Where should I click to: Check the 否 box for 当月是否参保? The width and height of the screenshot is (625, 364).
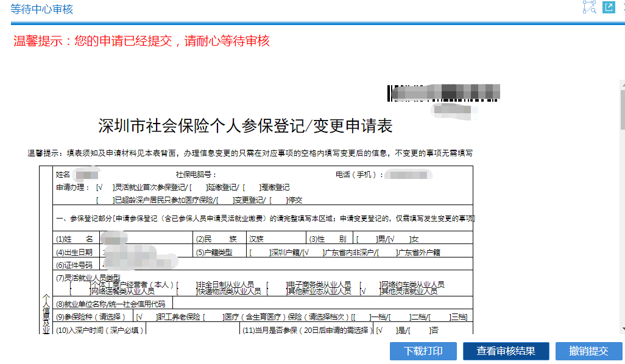click(x=419, y=331)
